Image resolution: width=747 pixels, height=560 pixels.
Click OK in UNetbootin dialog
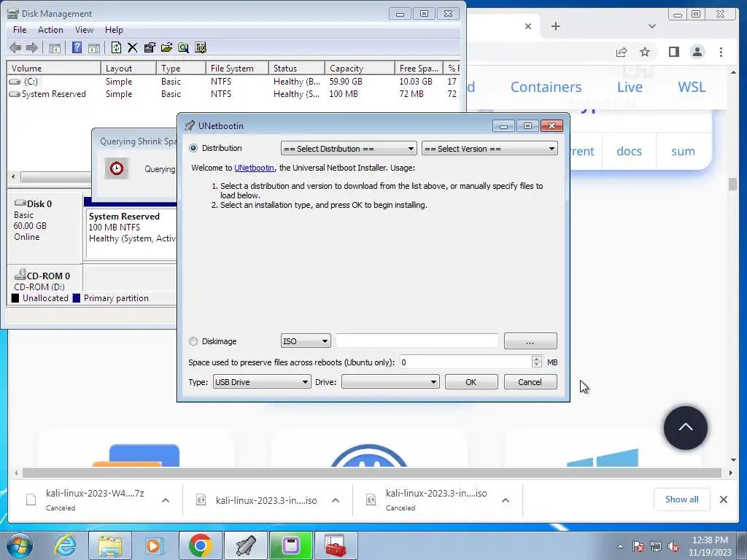pos(471,382)
